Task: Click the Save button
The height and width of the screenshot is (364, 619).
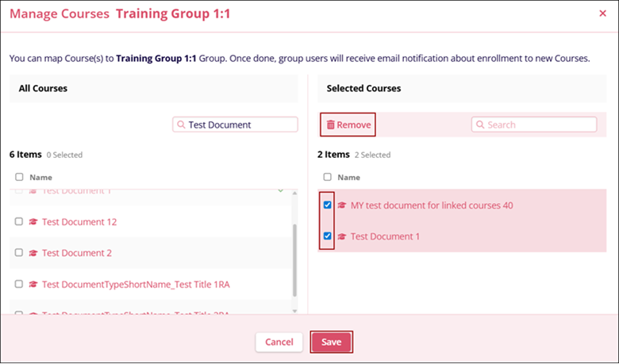Action: tap(331, 342)
